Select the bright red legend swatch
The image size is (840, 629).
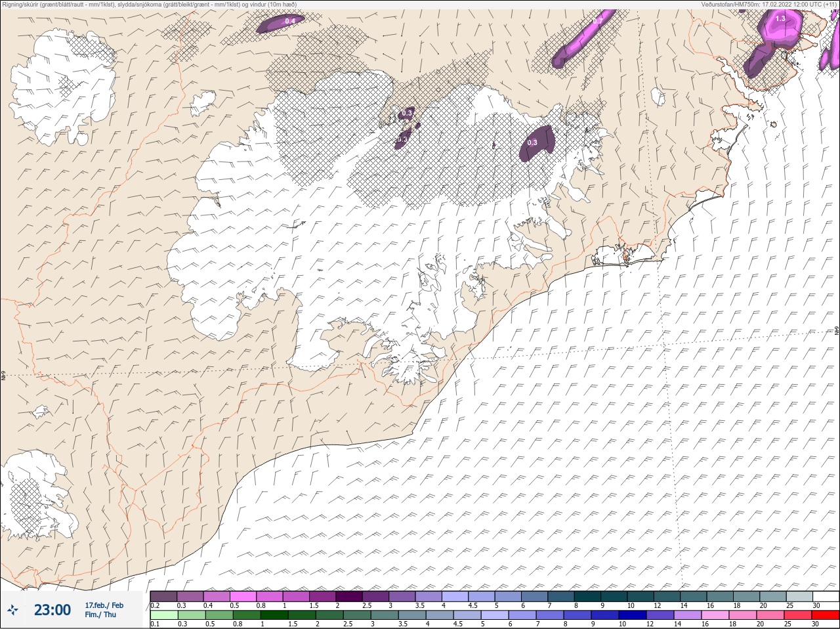(825, 615)
